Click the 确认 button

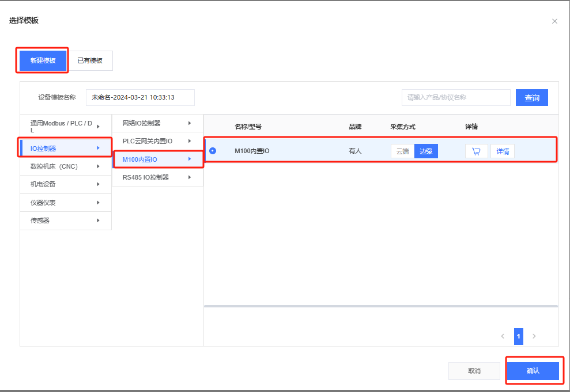[533, 371]
